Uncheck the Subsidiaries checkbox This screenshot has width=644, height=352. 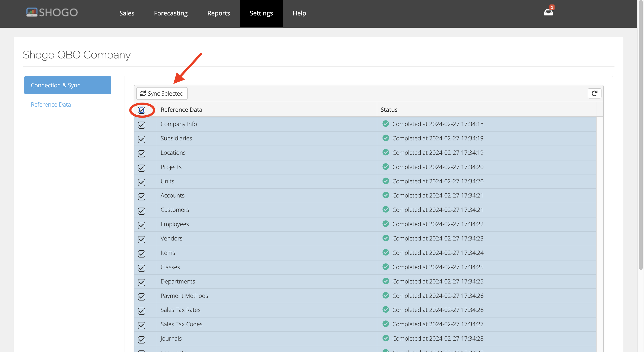coord(142,139)
